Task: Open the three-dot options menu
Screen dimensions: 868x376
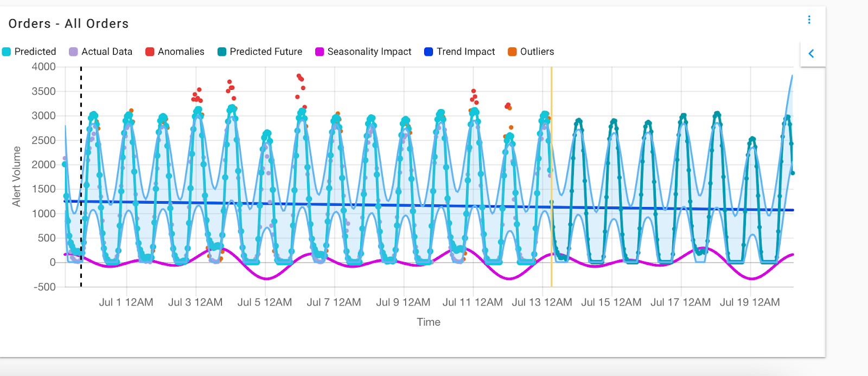Action: point(809,20)
